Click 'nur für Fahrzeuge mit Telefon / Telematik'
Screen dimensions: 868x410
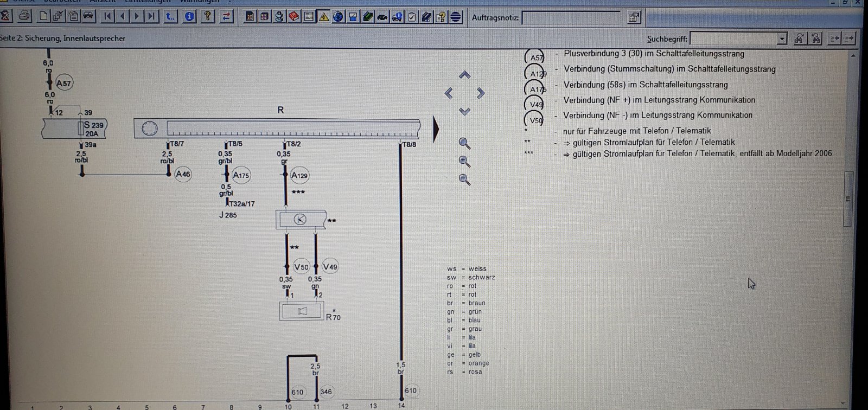click(637, 131)
